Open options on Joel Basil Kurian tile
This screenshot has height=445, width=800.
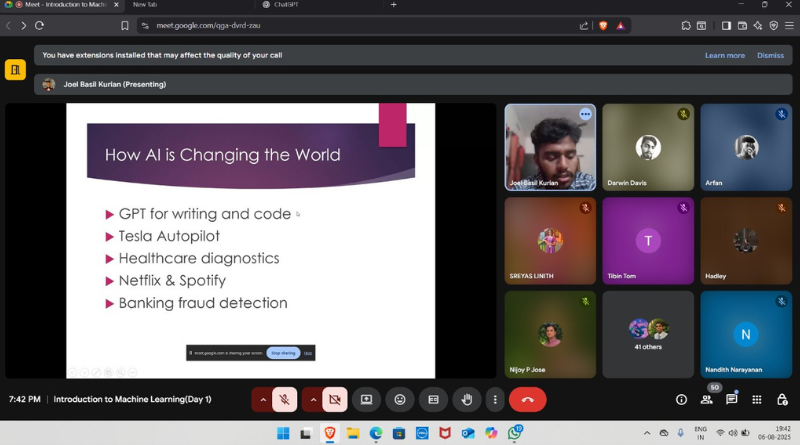pyautogui.click(x=585, y=114)
